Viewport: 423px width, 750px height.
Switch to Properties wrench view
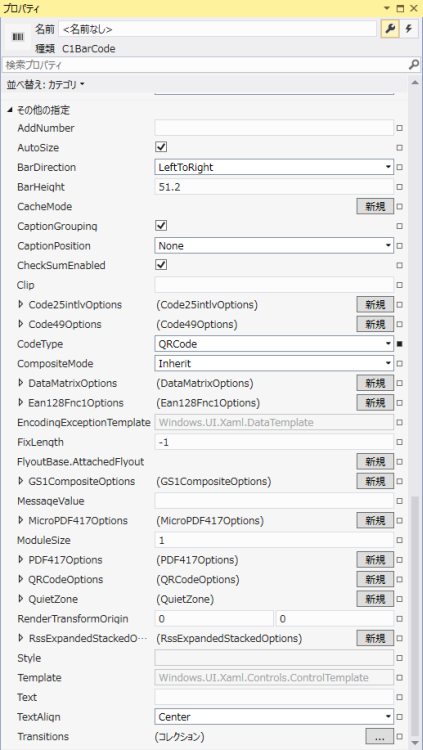click(390, 29)
